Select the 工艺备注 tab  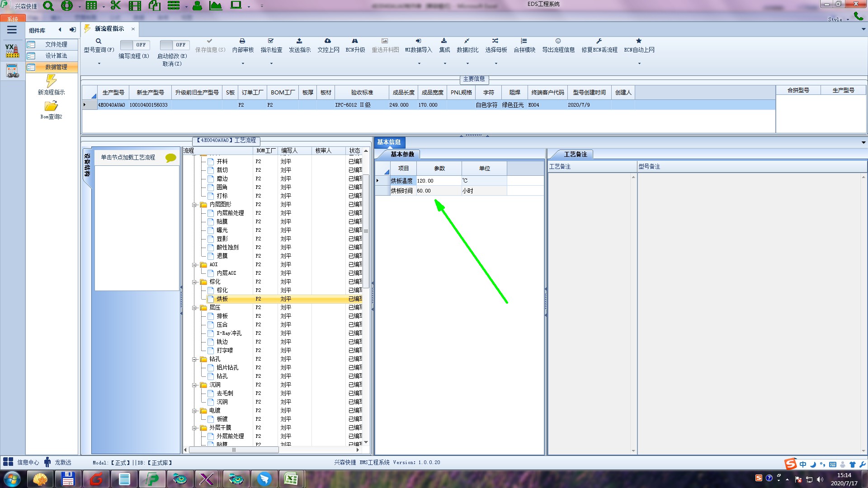575,155
